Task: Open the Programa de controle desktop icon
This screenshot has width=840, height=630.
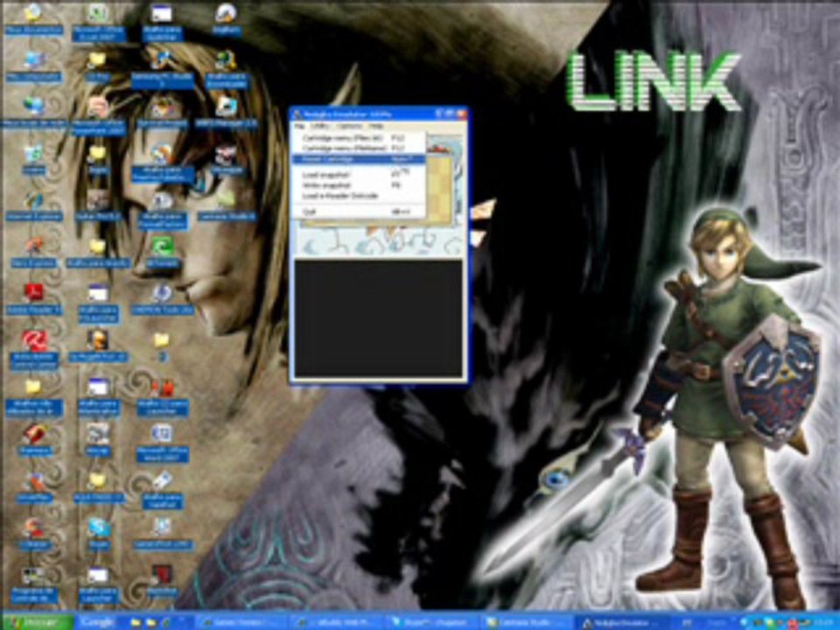Action: click(33, 585)
